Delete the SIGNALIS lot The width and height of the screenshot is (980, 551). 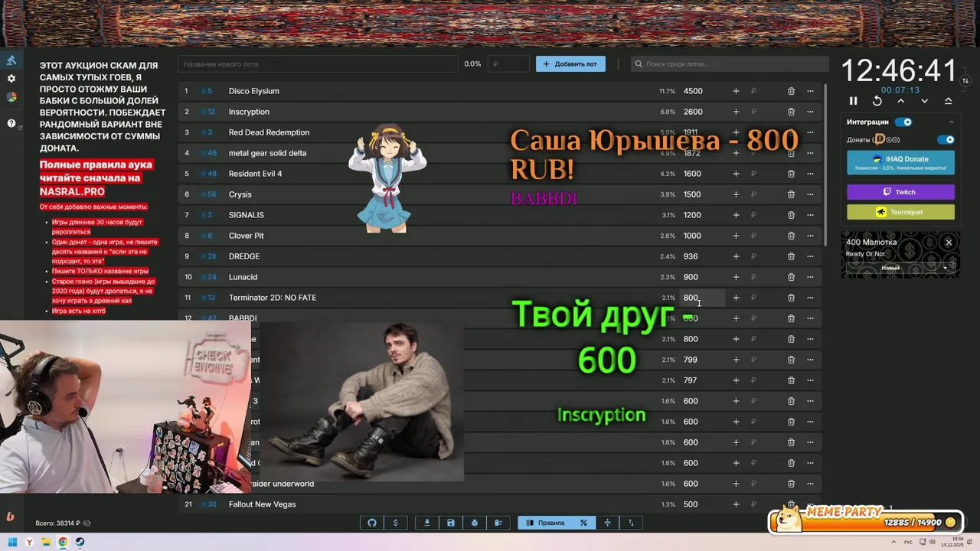[791, 215]
